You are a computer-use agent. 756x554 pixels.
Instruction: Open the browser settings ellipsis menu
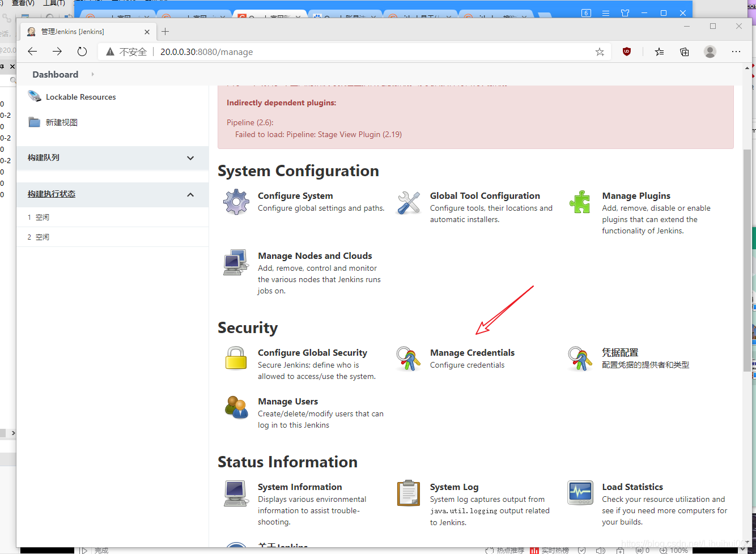[736, 52]
